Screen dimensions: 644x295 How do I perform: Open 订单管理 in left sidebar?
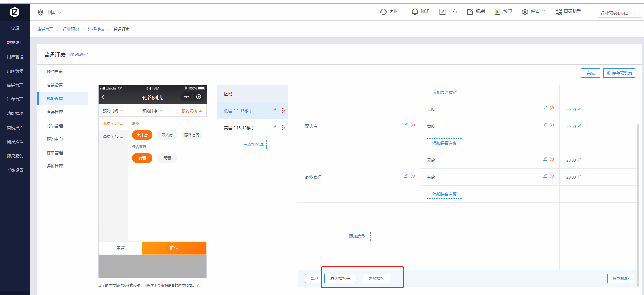point(15,99)
